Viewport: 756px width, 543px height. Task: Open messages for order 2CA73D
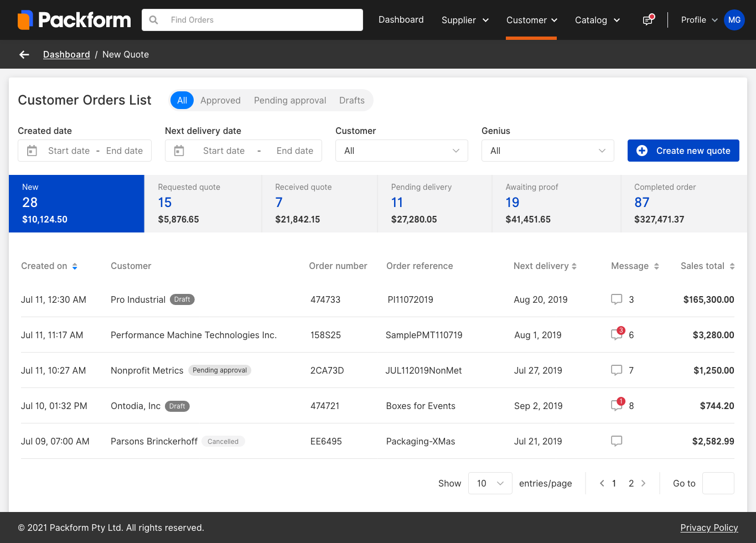coord(617,370)
